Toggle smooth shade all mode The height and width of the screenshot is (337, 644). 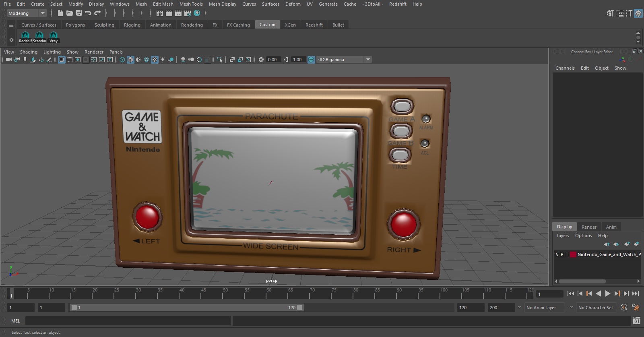[x=130, y=60]
